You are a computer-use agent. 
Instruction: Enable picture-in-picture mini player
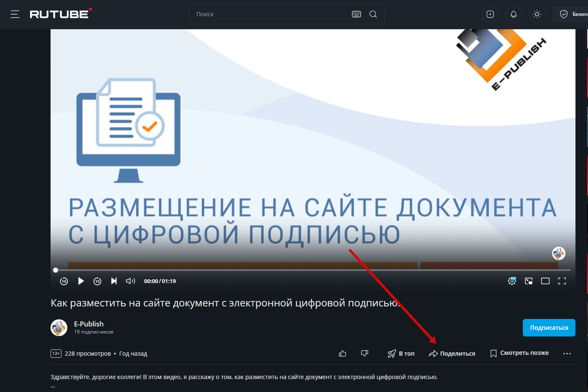[x=529, y=281]
